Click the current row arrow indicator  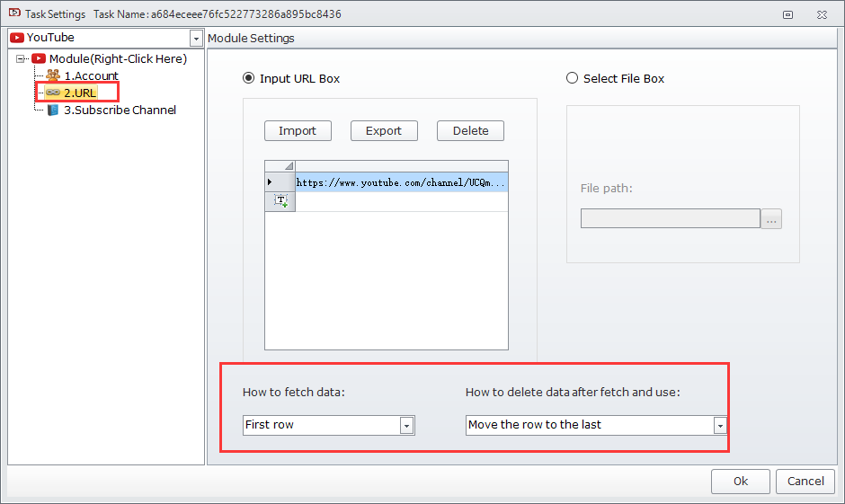point(271,182)
